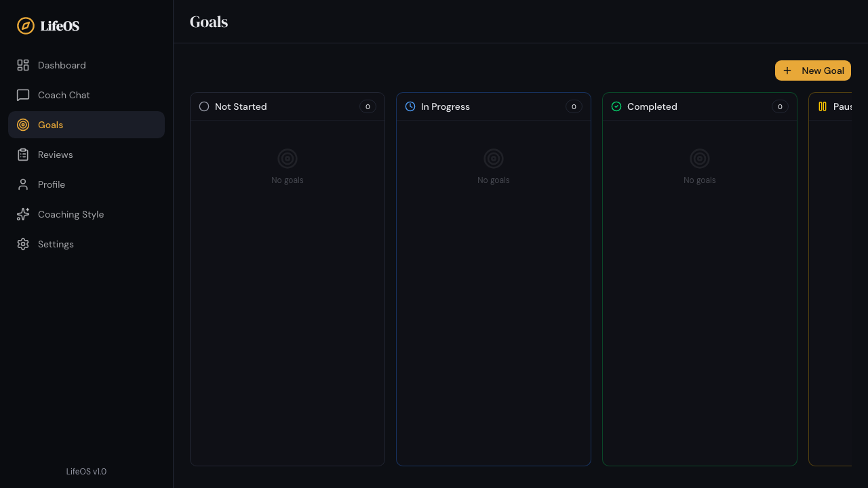Viewport: 868px width, 488px height.
Task: Go to Coach Chat
Action: [x=86, y=95]
